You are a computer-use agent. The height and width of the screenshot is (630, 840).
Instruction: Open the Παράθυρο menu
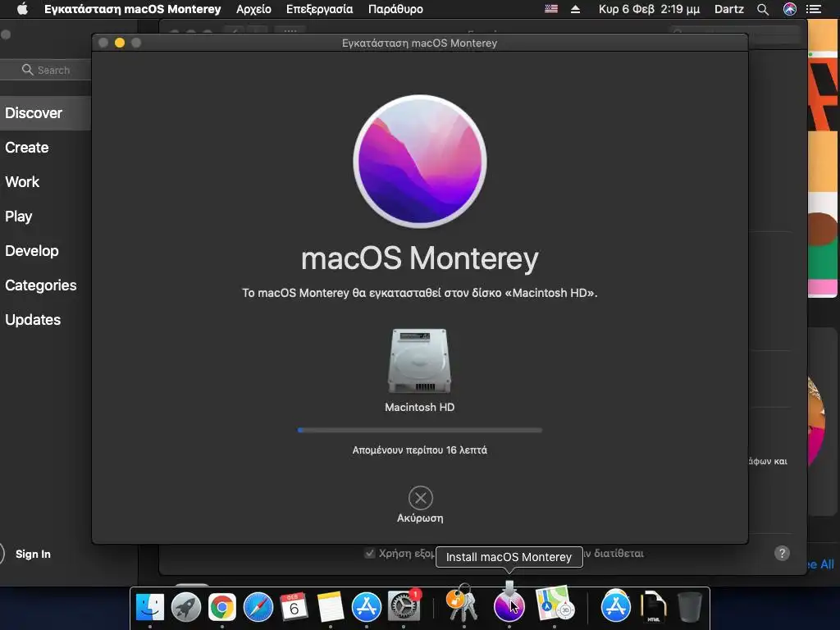[x=395, y=9]
